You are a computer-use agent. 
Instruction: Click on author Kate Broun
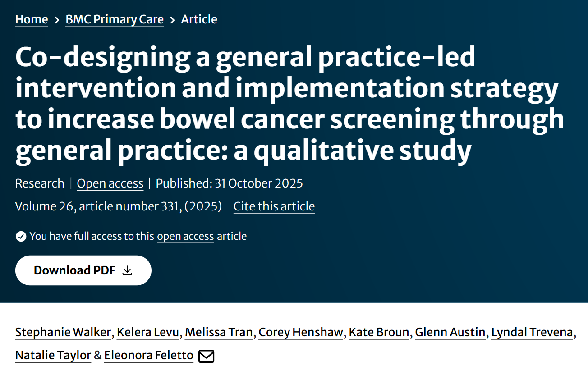click(x=379, y=332)
